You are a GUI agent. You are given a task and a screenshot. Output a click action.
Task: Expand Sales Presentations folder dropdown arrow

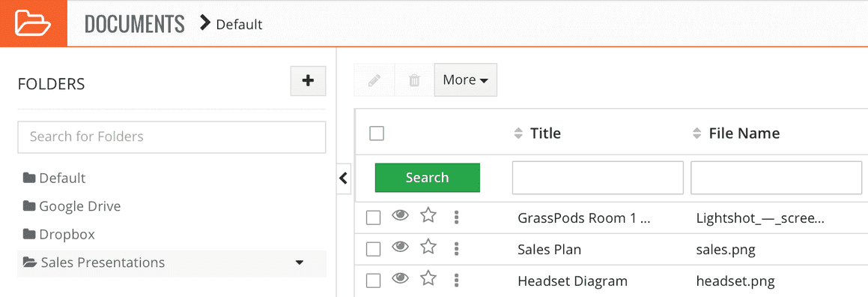click(x=300, y=262)
